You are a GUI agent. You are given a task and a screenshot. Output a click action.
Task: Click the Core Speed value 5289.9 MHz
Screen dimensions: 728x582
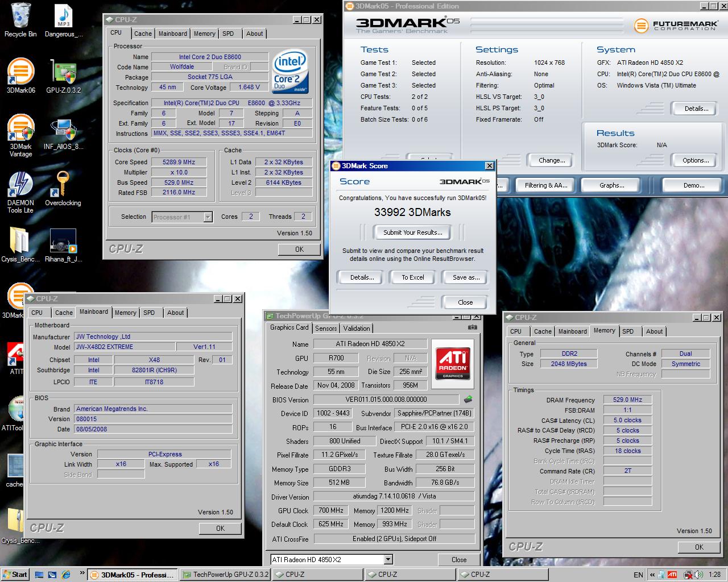point(179,162)
